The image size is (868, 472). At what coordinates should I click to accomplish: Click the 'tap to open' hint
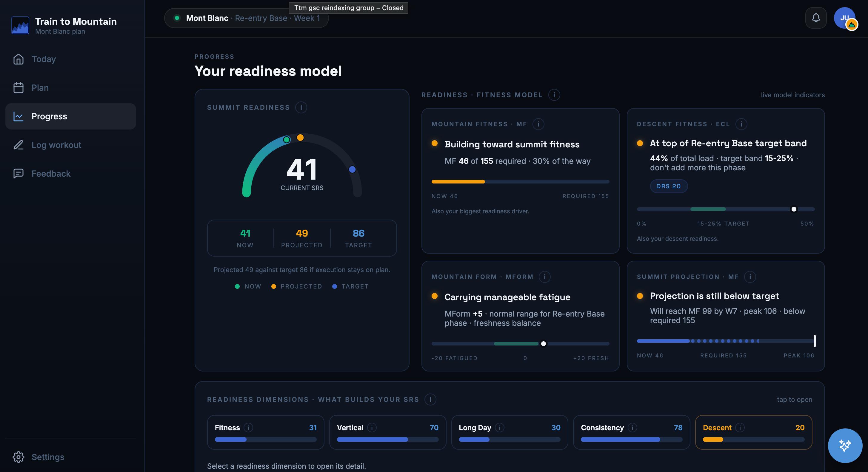(795, 399)
